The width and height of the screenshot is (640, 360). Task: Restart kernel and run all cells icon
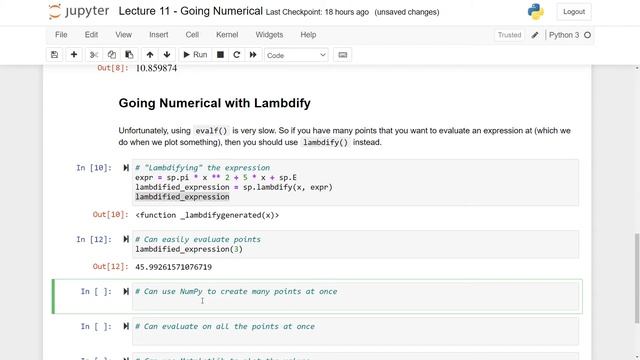point(253,55)
